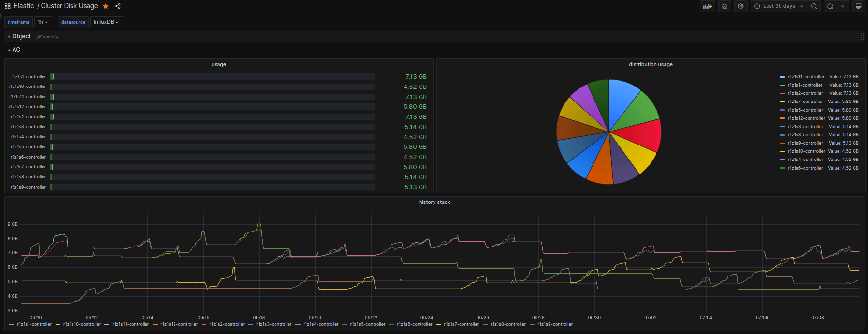Viewport: 868px width, 334px height.
Task: Cycle view mode with the monitor icon
Action: point(858,6)
